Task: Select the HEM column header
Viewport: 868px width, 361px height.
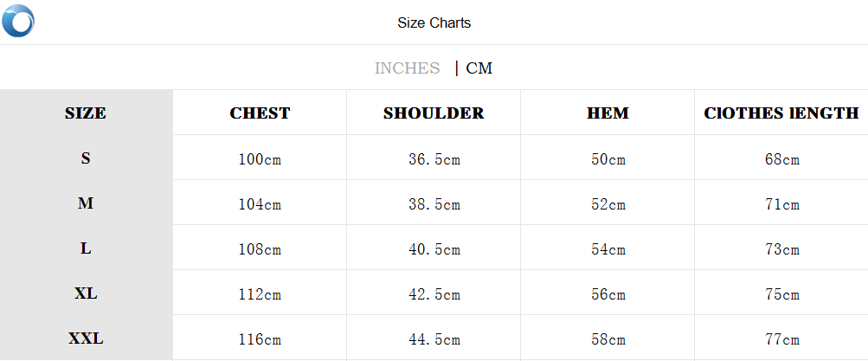Action: pyautogui.click(x=608, y=113)
